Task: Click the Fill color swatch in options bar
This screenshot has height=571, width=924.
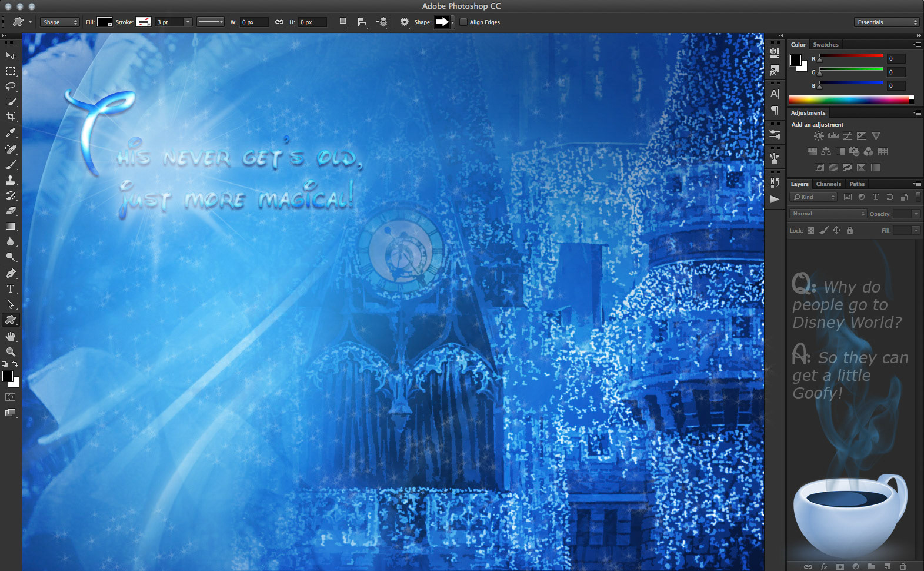Action: point(105,22)
